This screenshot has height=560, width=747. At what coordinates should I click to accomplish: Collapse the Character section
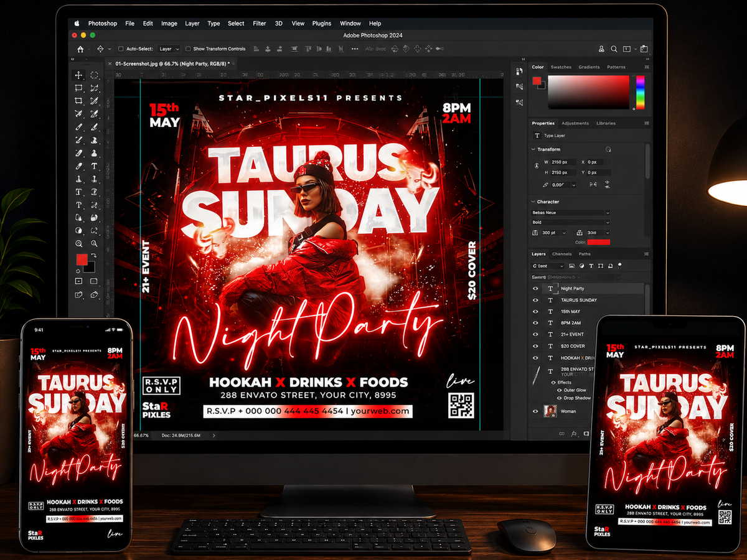(533, 202)
